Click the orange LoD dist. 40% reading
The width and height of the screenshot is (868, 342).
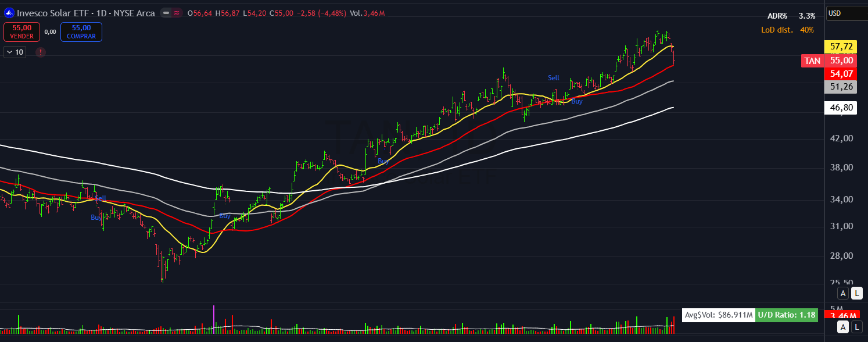click(x=788, y=30)
